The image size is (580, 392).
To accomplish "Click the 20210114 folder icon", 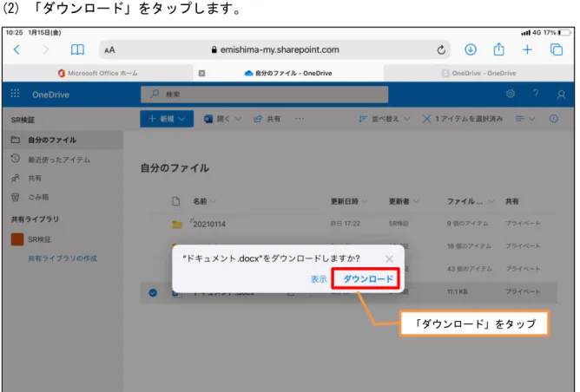I will (177, 225).
